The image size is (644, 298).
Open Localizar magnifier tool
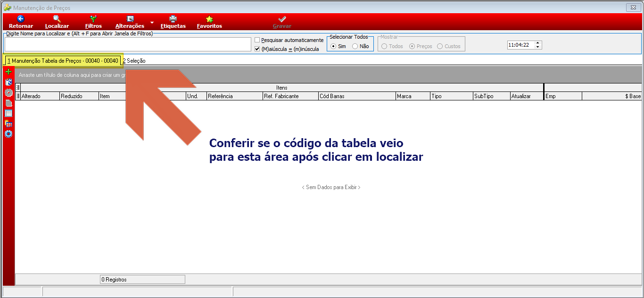coord(57,19)
